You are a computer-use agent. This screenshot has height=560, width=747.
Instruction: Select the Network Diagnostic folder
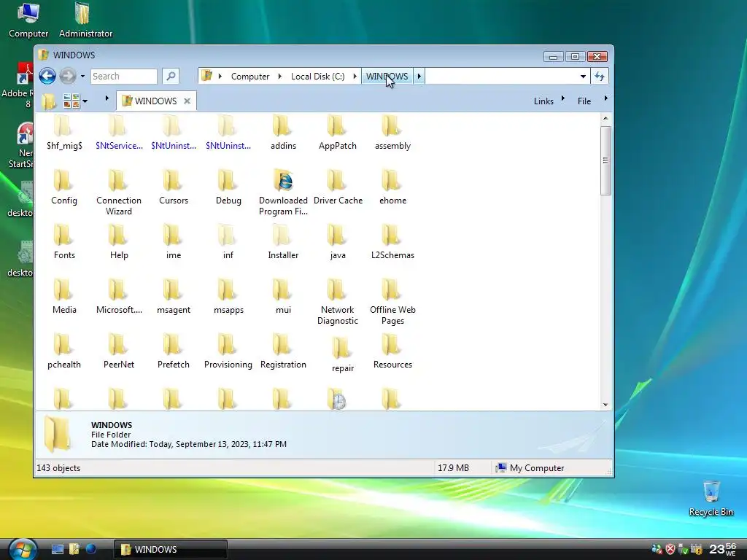coord(337,302)
